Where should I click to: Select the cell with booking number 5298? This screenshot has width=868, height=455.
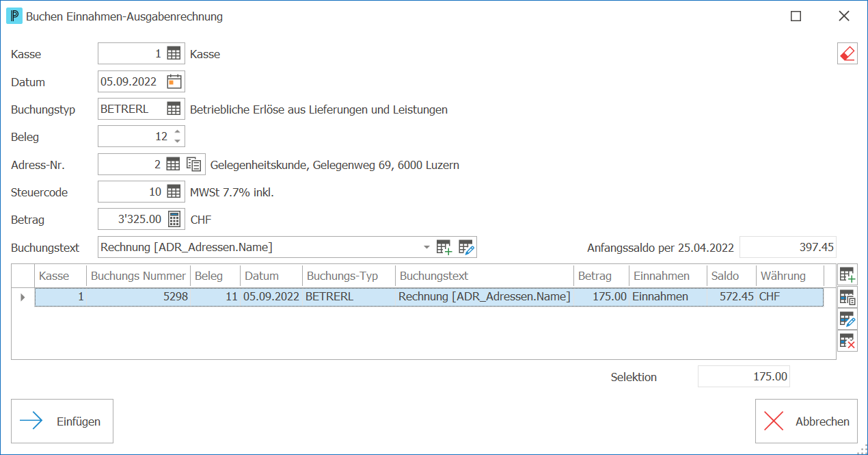click(138, 297)
